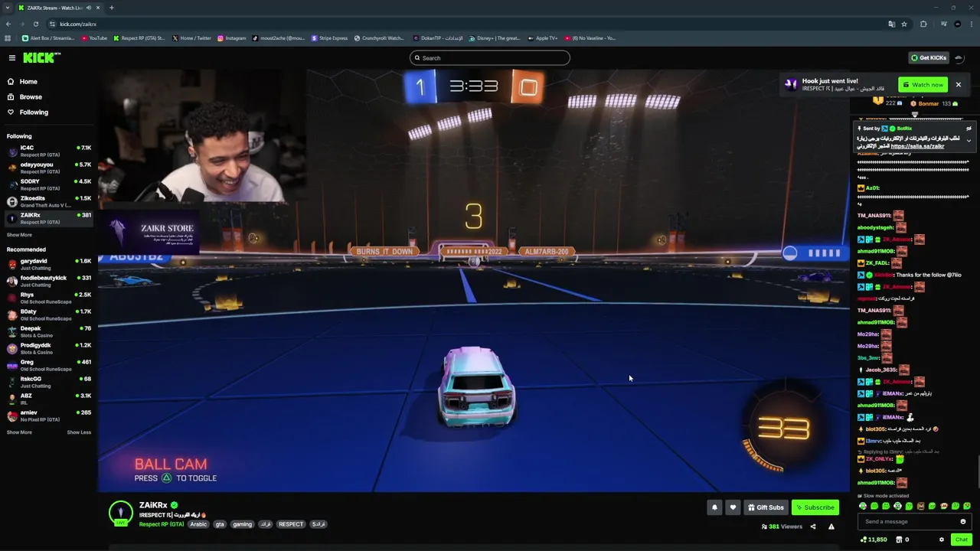Open Deepak Slots & Casino channel
The height and width of the screenshot is (551, 980).
point(47,331)
